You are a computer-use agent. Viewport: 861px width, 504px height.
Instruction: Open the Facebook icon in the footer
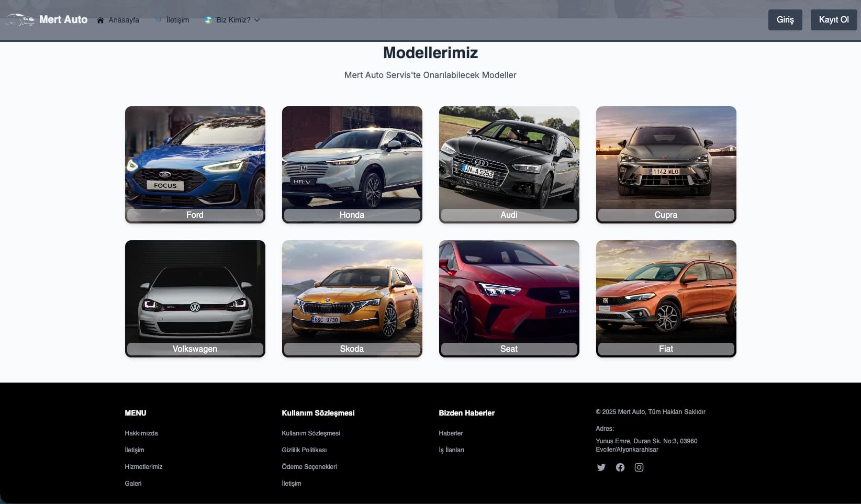(x=620, y=467)
